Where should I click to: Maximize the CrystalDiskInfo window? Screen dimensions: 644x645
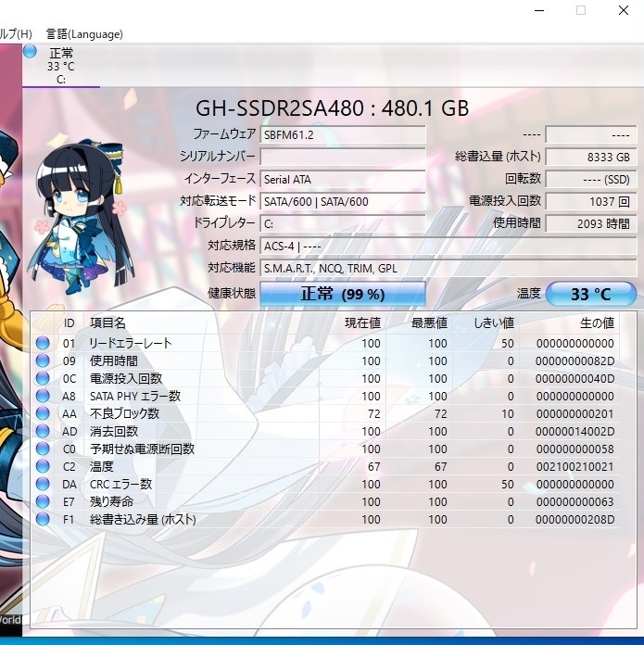coord(581,10)
